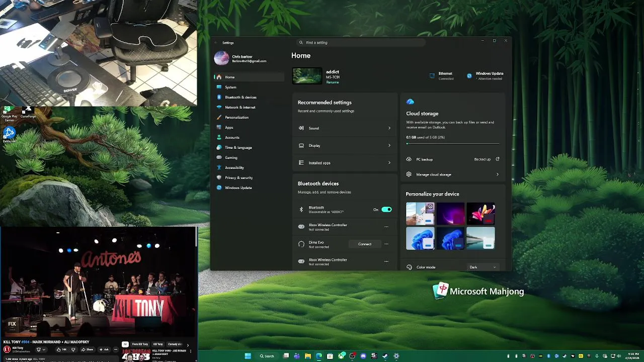Select Privacy & security in sidebar
The image size is (644, 362).
click(249, 177)
